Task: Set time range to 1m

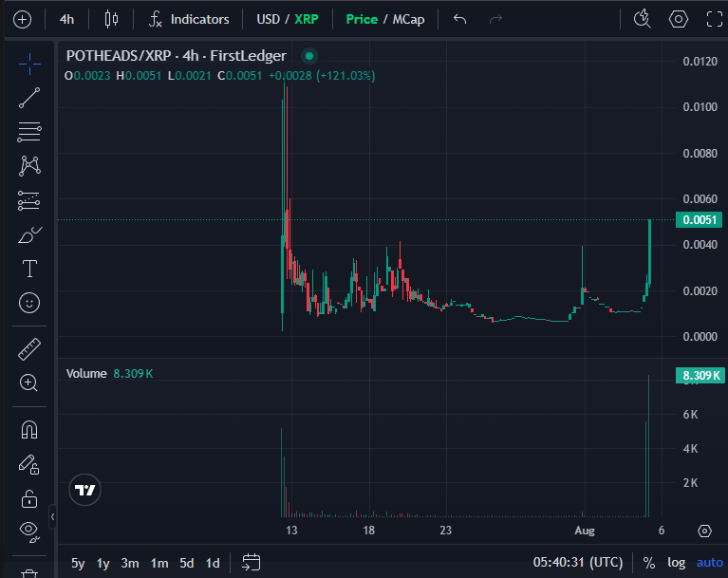Action: (x=159, y=563)
